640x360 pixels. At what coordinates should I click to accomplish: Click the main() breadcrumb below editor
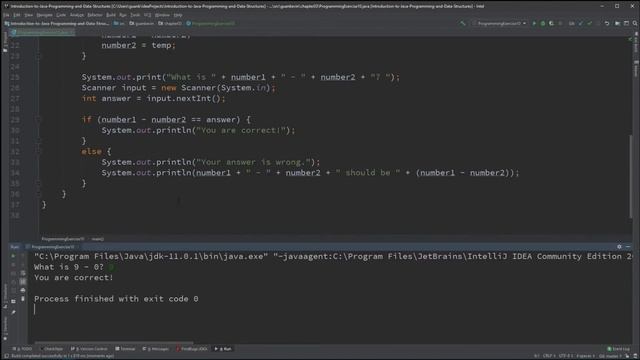tap(98, 239)
